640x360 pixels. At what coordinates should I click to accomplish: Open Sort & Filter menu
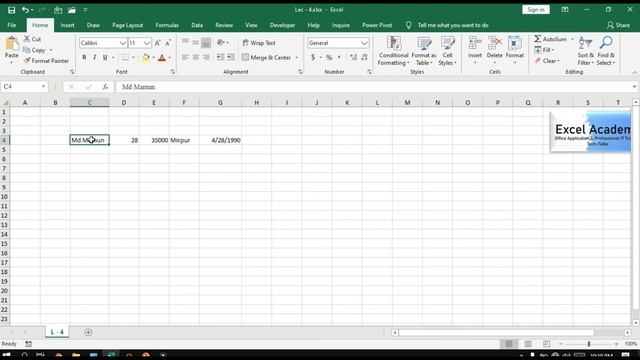tap(585, 51)
